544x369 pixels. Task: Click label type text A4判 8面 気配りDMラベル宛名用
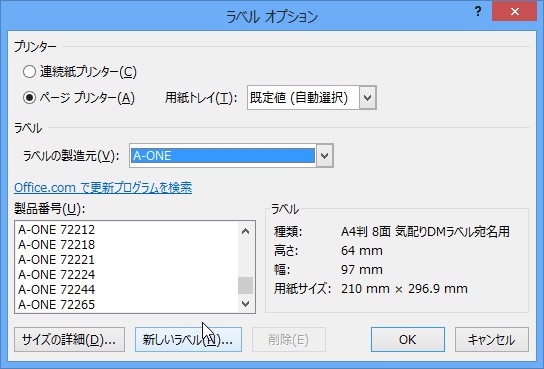pos(425,232)
